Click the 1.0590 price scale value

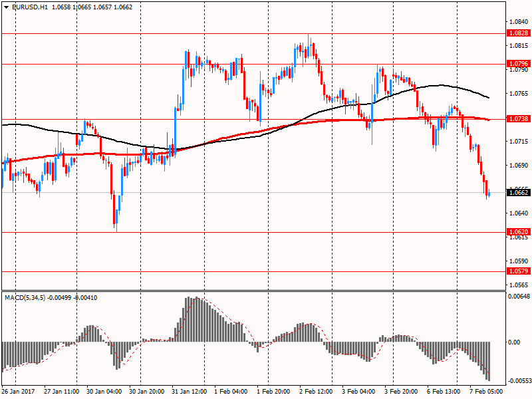[519, 261]
